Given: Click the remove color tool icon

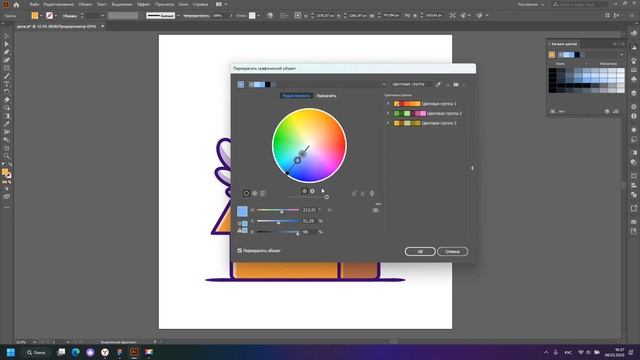Looking at the screenshot, I should [363, 194].
